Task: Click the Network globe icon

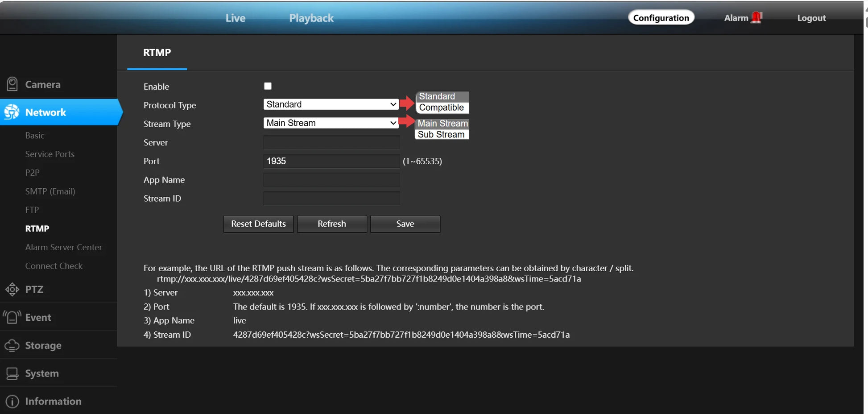Action: [x=12, y=112]
